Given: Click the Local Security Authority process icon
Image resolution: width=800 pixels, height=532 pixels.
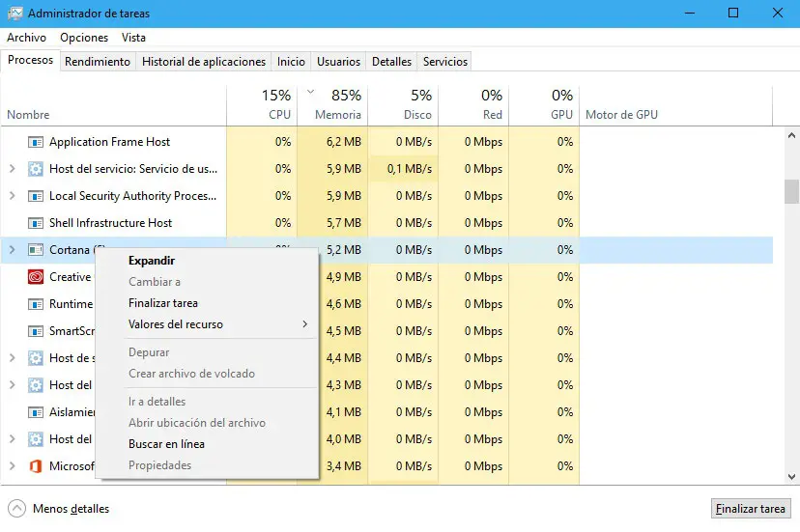Looking at the screenshot, I should coord(35,196).
